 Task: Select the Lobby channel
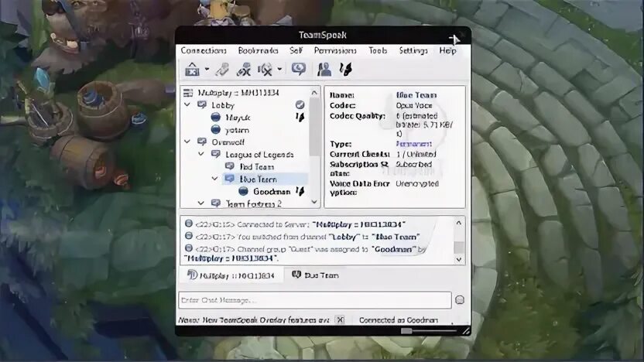click(x=223, y=105)
